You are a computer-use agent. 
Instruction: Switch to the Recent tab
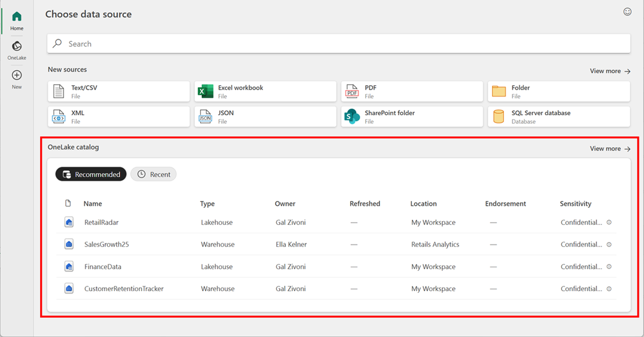click(x=154, y=174)
